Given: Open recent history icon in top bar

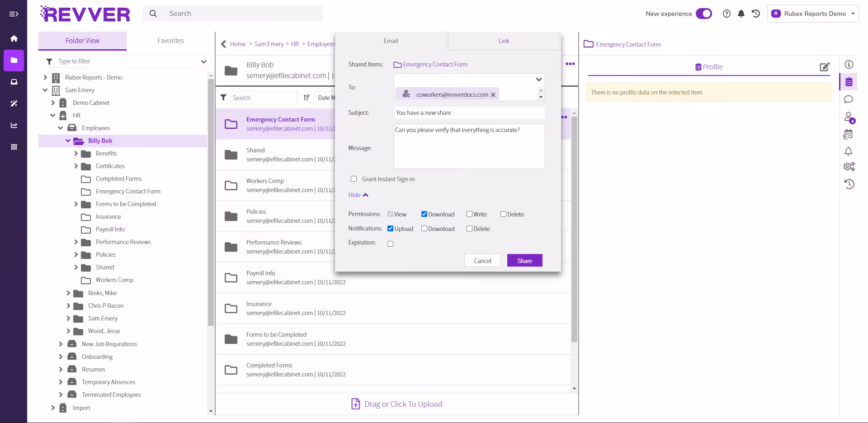Looking at the screenshot, I should pyautogui.click(x=756, y=14).
